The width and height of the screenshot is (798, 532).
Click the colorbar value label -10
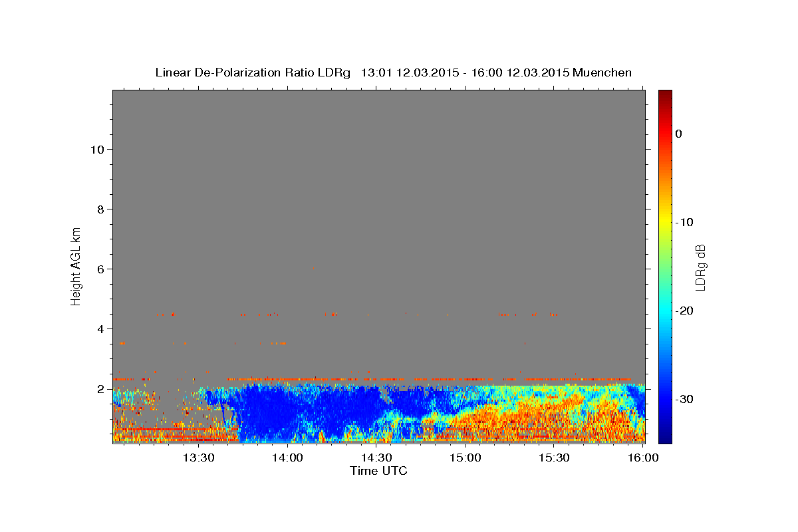[684, 222]
